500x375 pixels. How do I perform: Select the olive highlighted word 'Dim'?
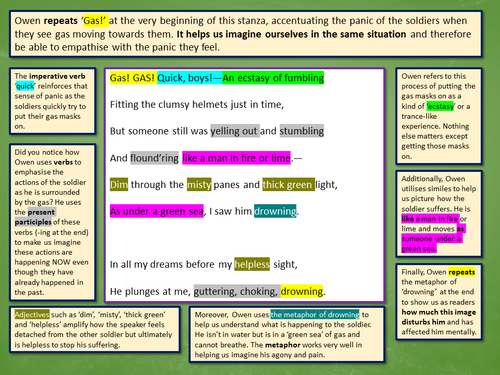tap(119, 184)
